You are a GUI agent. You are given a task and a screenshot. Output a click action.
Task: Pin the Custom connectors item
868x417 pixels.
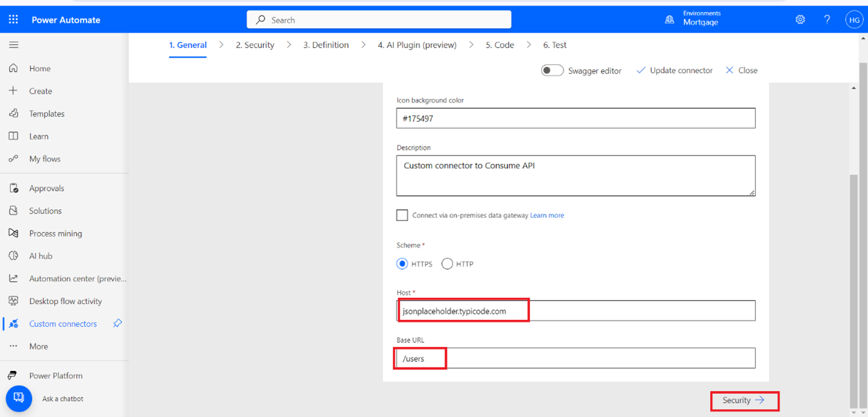117,323
